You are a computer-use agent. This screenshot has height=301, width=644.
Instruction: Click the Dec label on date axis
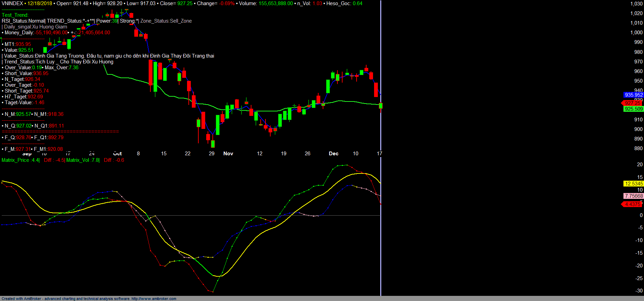coord(333,154)
